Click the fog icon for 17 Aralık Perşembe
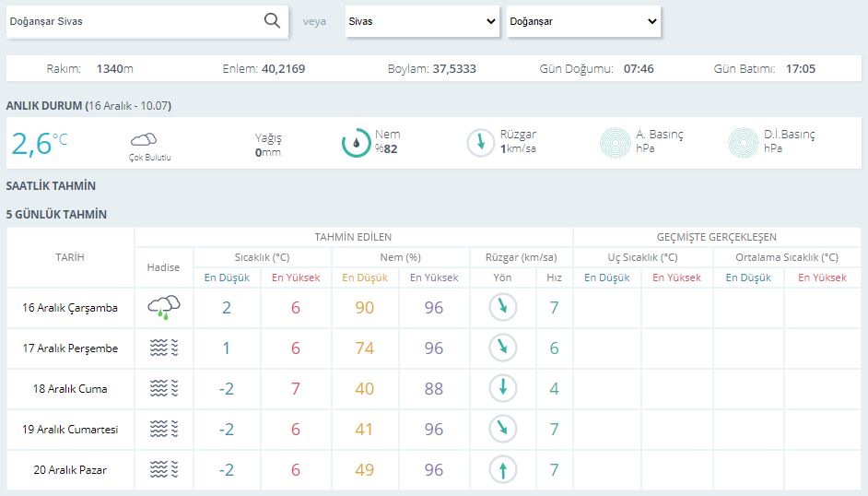The width and height of the screenshot is (868, 496). point(164,348)
